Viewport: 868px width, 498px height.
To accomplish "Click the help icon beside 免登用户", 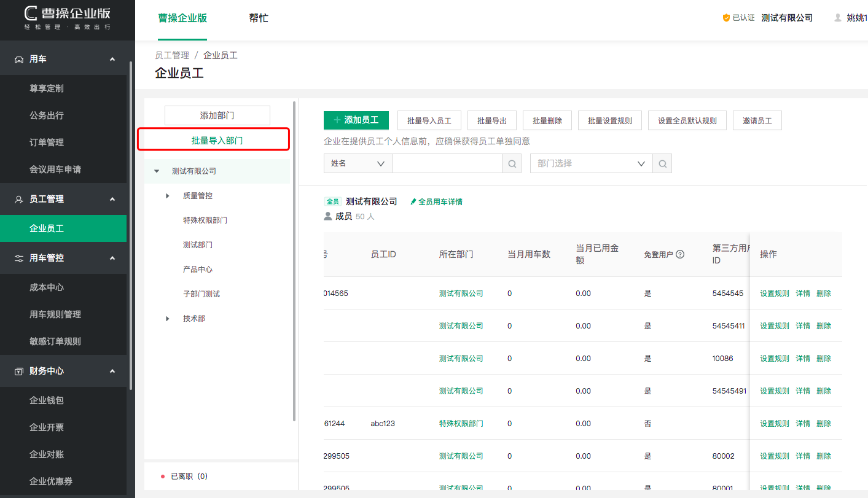I will (x=680, y=254).
